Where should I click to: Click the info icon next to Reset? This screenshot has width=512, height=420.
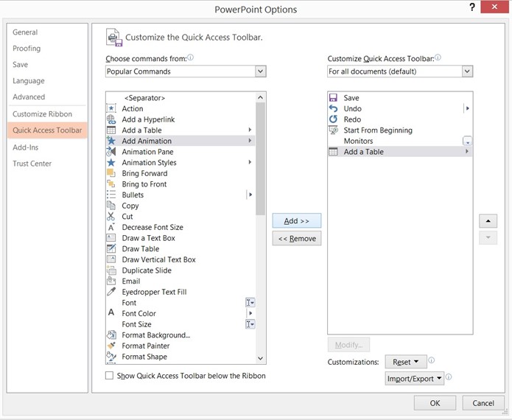point(432,360)
